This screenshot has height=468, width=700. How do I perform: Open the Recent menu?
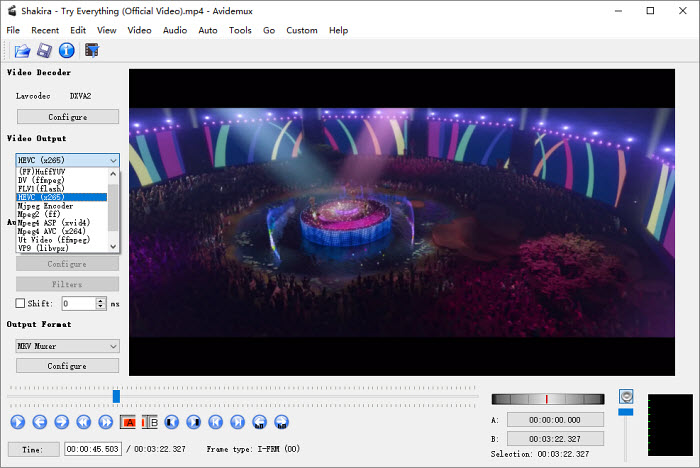click(x=45, y=30)
